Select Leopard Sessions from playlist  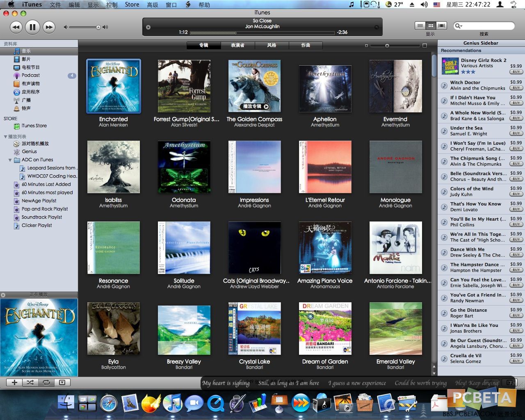pyautogui.click(x=39, y=168)
